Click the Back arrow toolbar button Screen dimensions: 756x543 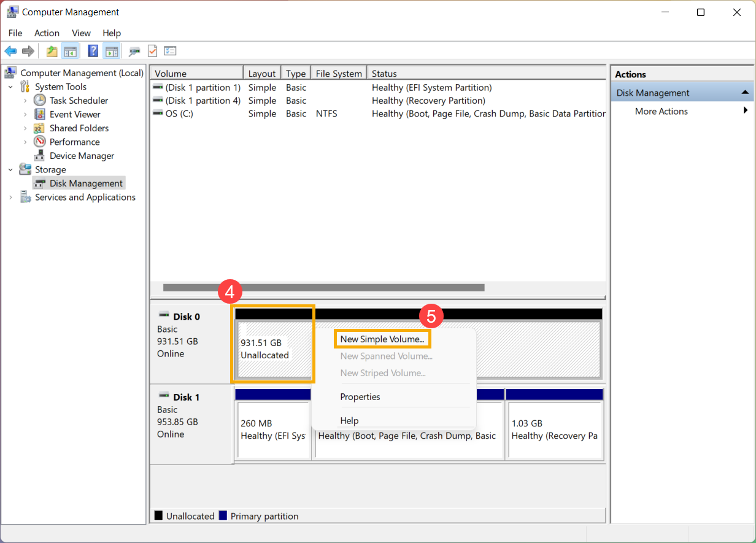click(x=10, y=52)
